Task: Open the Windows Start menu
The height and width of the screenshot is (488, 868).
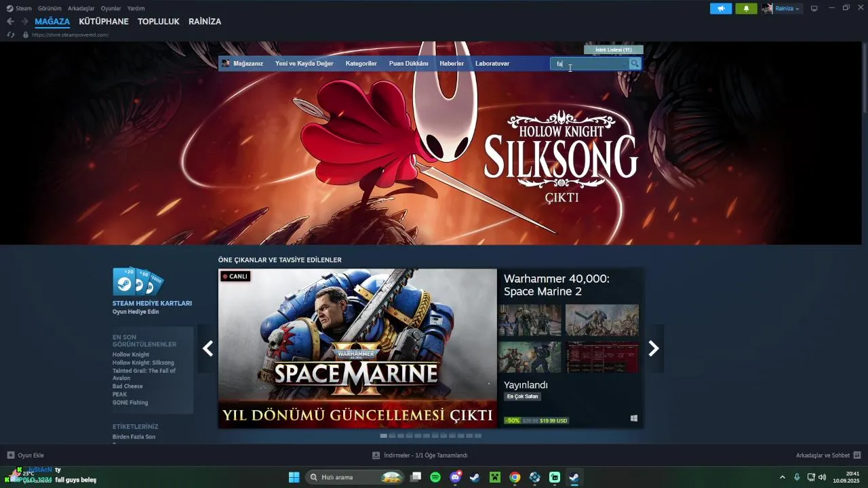Action: point(294,477)
